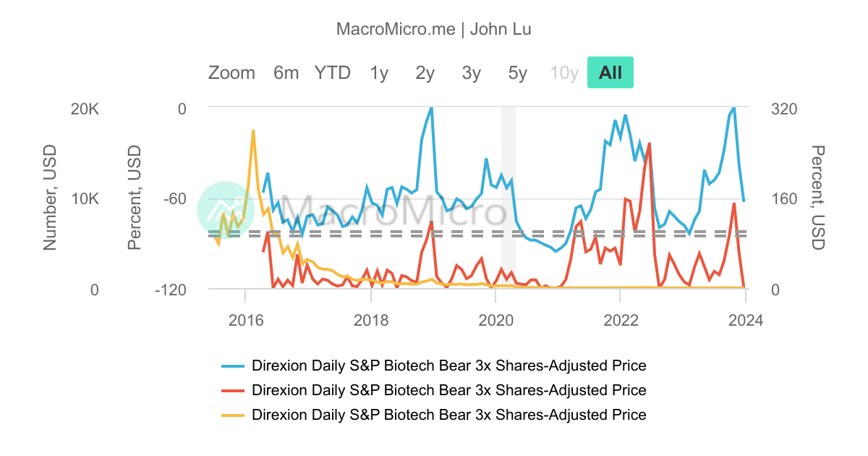The width and height of the screenshot is (868, 456).
Task: Click the blue legend line marker
Action: click(233, 366)
